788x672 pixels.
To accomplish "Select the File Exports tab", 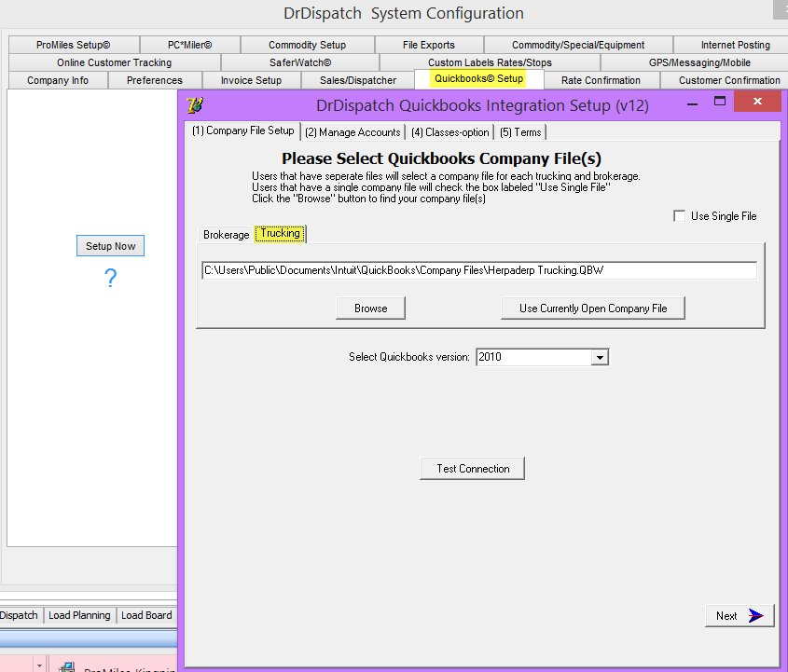I will tap(429, 45).
